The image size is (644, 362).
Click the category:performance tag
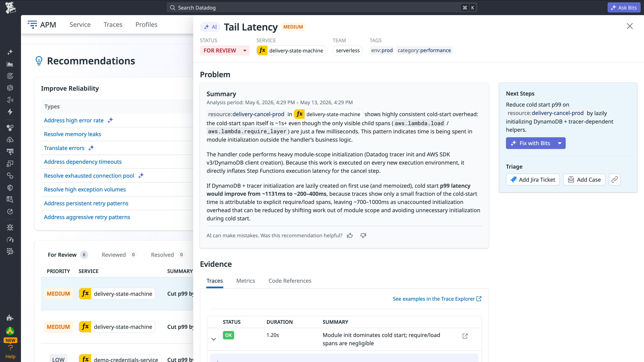coord(424,50)
